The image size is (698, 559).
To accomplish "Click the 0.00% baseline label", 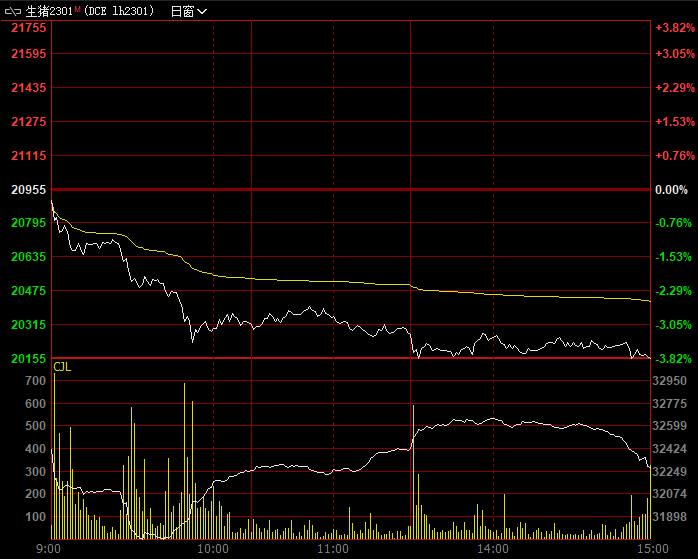I will tap(671, 190).
